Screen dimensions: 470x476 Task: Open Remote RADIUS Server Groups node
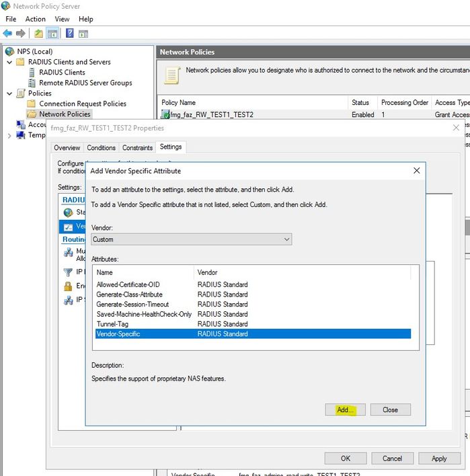[85, 83]
